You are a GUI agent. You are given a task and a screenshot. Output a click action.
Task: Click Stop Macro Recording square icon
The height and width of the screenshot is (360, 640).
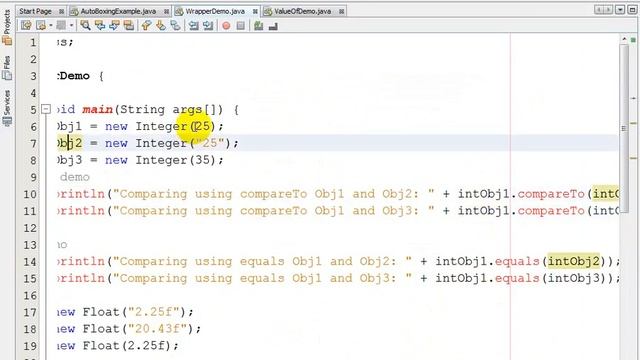241,26
